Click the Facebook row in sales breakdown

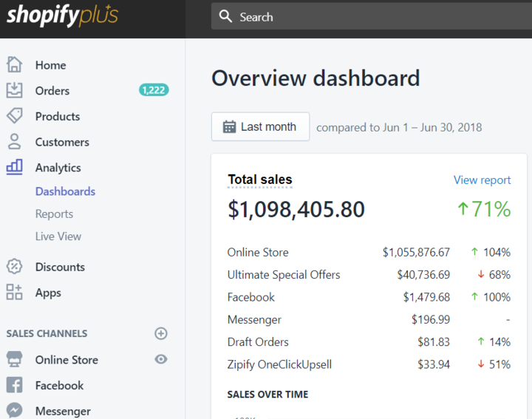369,297
